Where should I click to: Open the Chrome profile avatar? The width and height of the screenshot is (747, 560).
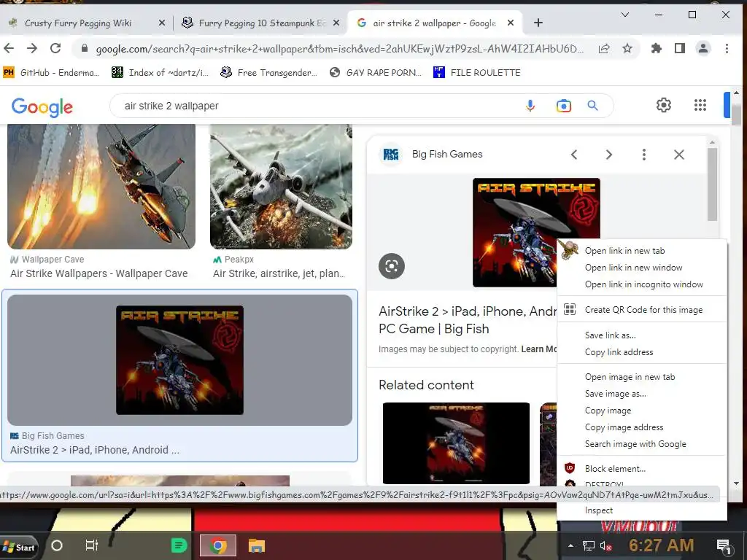coord(703,48)
